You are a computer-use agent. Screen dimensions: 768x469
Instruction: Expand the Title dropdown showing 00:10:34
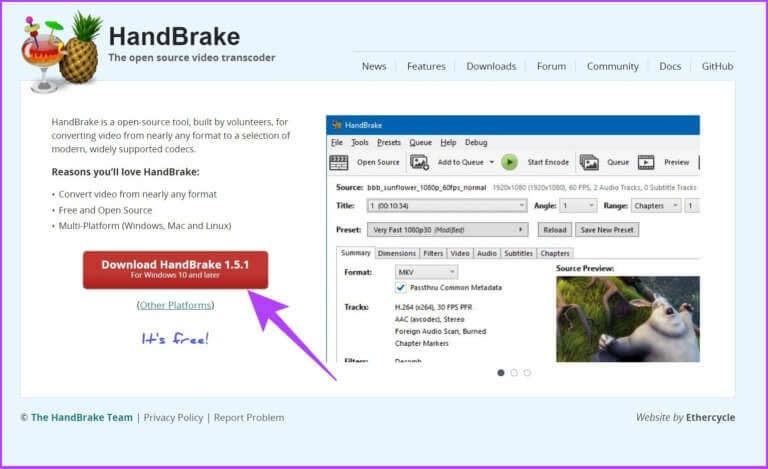point(447,206)
